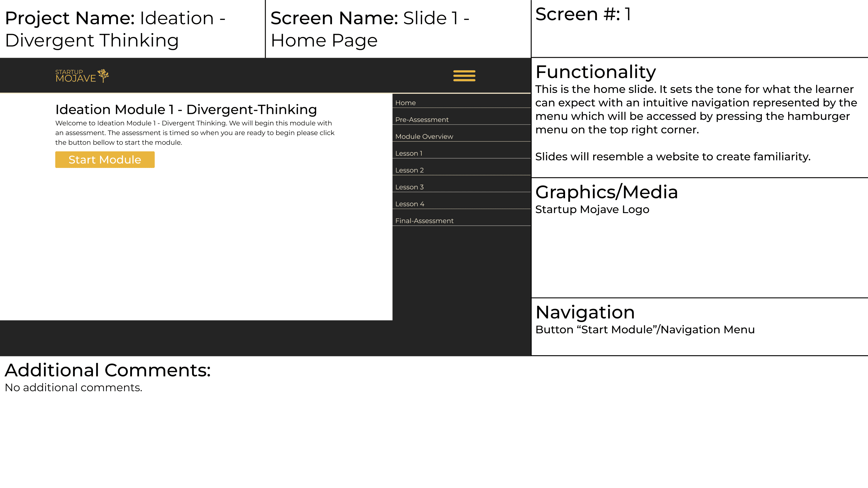
Task: Click the welcome paragraph text
Action: pyautogui.click(x=195, y=133)
